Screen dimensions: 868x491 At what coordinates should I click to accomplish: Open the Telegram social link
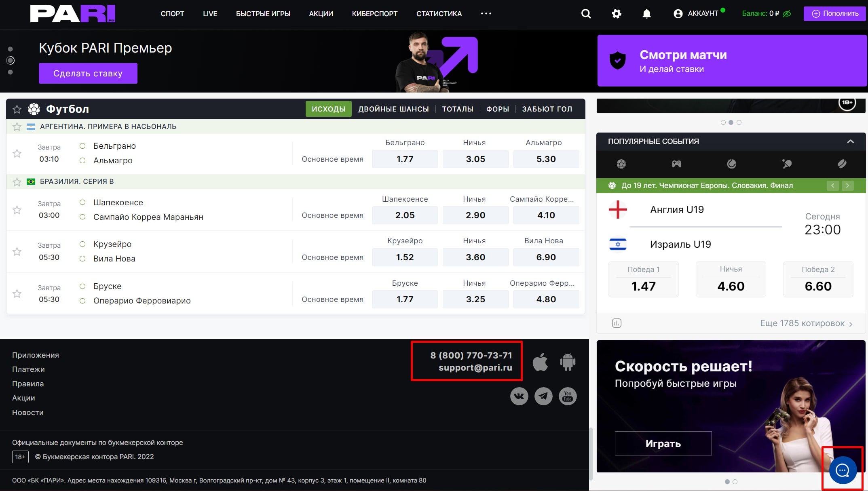[x=543, y=396]
